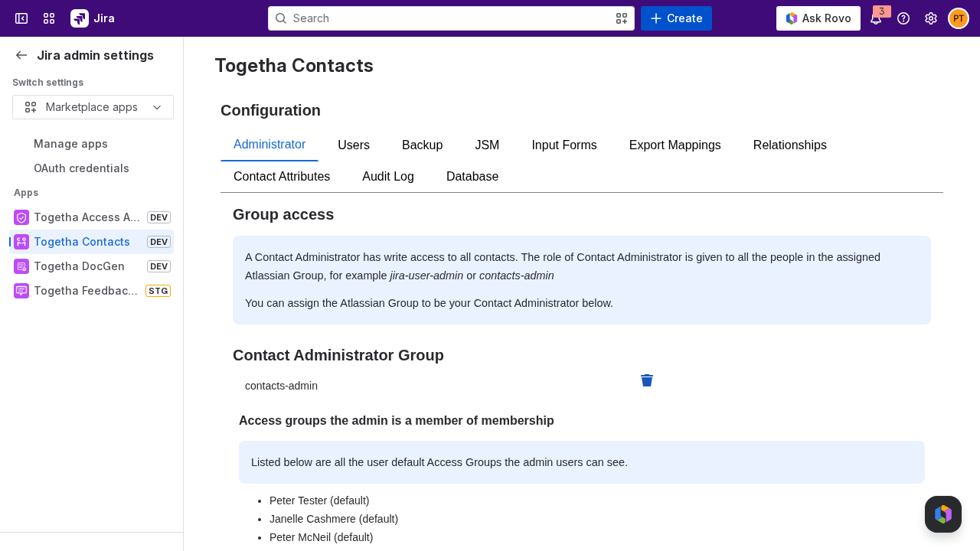Open Ask Rovo
Image resolution: width=980 pixels, height=551 pixels.
(x=818, y=18)
